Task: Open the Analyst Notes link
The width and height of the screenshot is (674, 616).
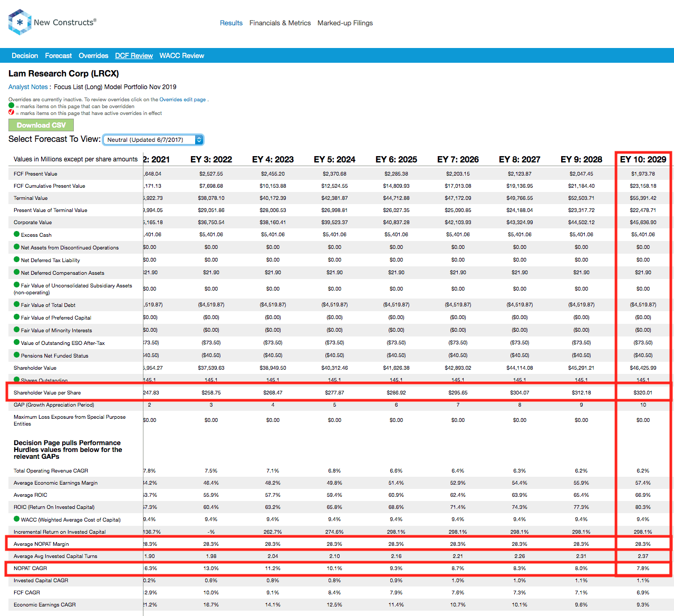Action: point(28,87)
